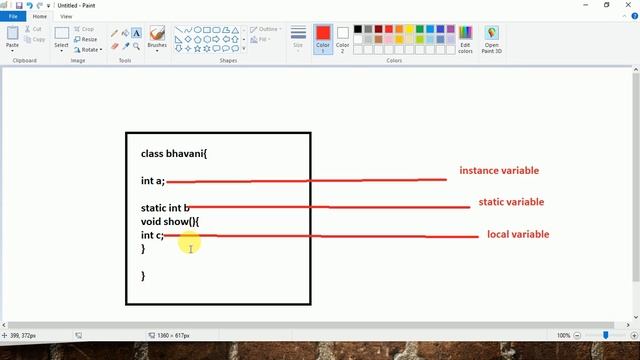Activate the Color 1 foreground selector
The height and width of the screenshot is (360, 640).
(x=323, y=39)
